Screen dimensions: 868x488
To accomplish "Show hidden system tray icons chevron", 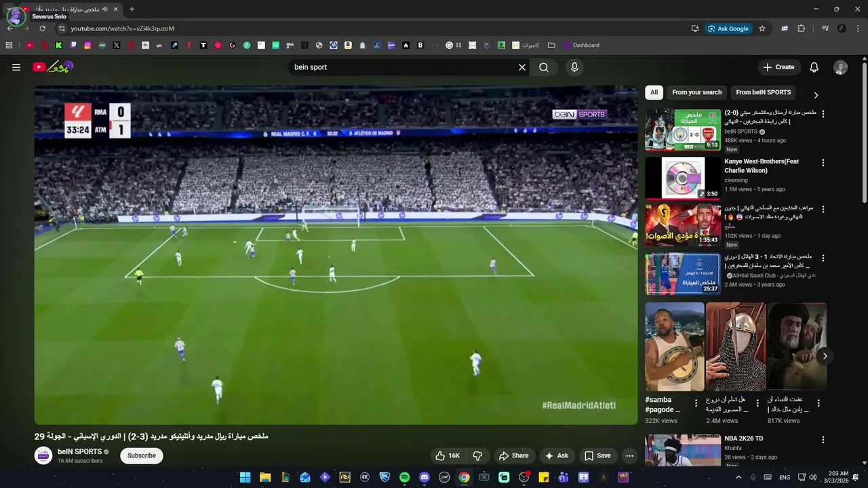I will point(738,477).
